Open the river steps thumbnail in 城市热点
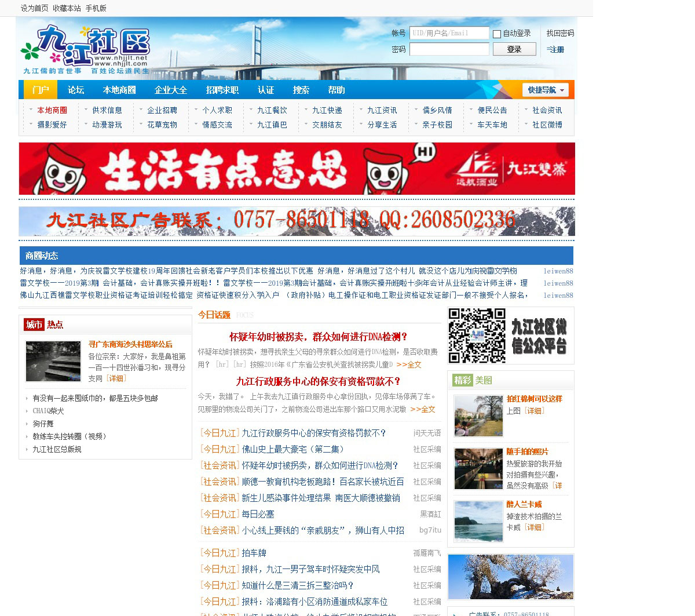 [53, 361]
